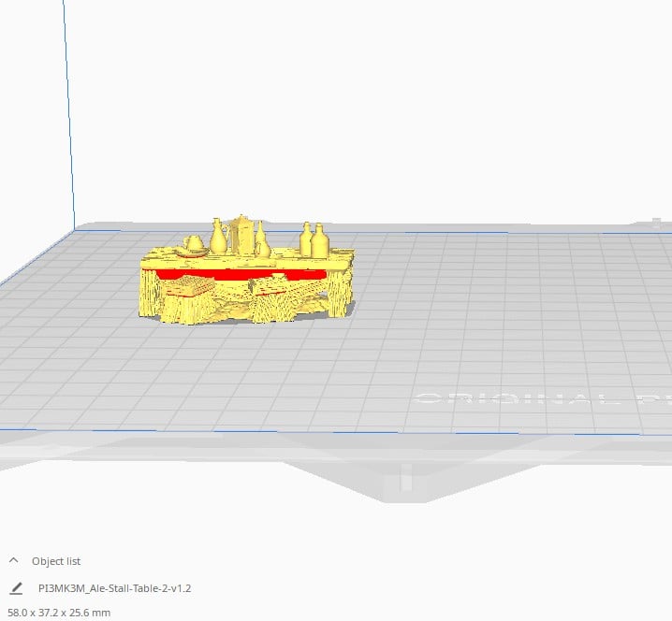The height and width of the screenshot is (621, 672).
Task: Click the pencil rename icon
Action: [16, 588]
